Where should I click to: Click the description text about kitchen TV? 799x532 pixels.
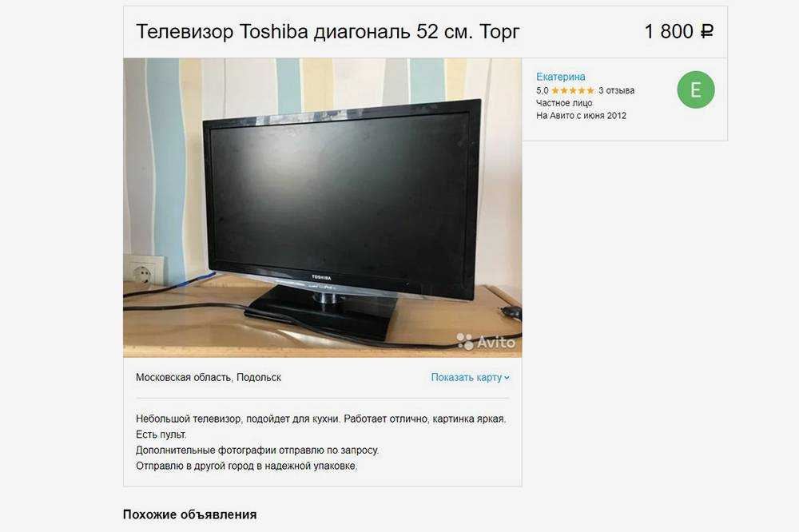[x=321, y=419]
